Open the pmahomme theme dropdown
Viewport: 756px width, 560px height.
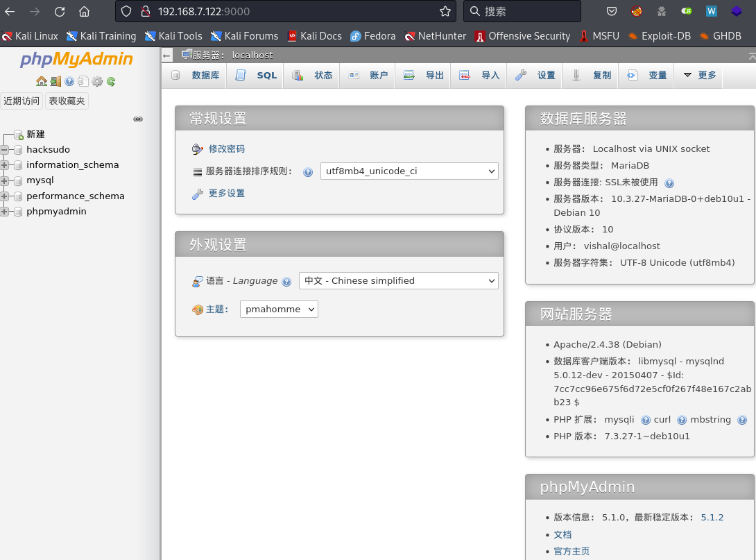click(279, 309)
